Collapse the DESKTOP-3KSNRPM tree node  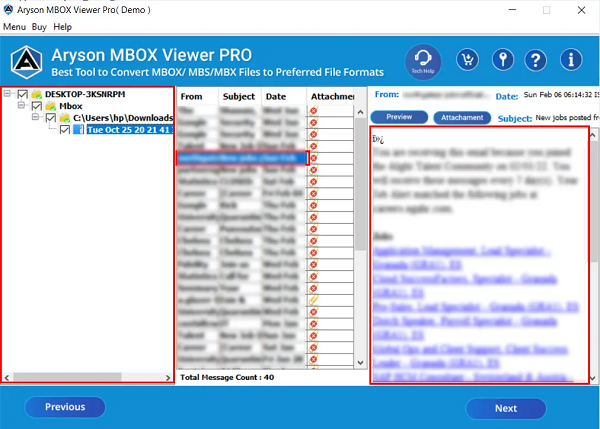(7, 93)
